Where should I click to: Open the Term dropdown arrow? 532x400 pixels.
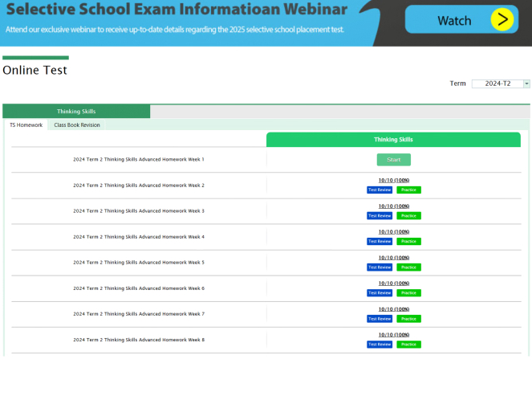(526, 84)
